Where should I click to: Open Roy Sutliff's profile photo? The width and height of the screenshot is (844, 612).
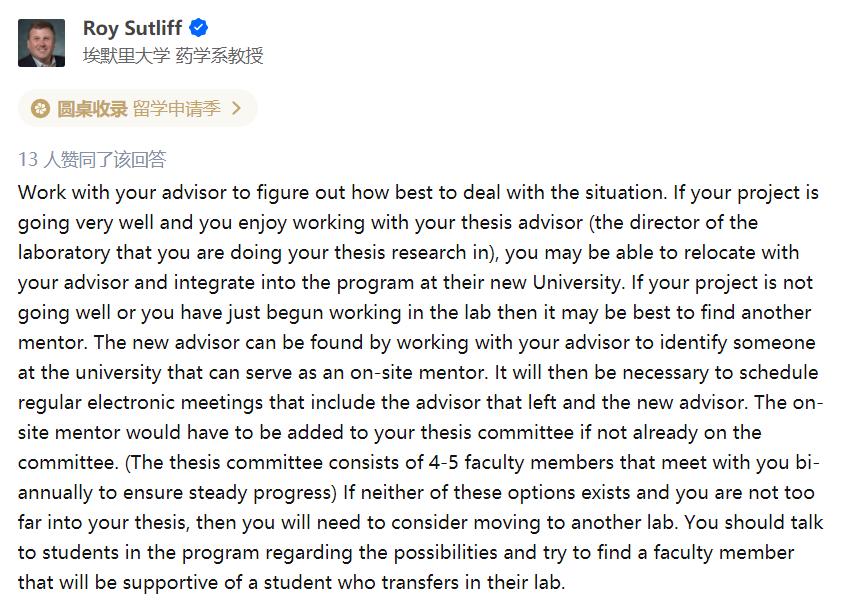[x=41, y=42]
